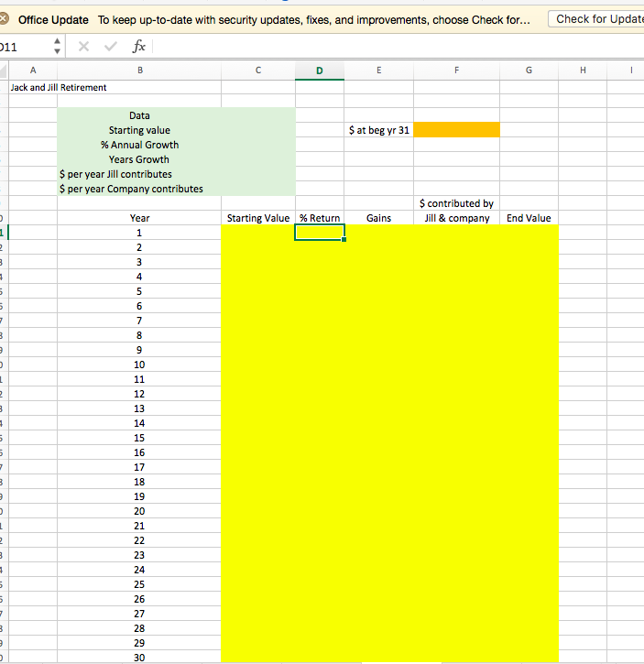Screen dimensions: 644x664
Task: Click the empty green data cell beside Starting value
Action: coord(258,130)
